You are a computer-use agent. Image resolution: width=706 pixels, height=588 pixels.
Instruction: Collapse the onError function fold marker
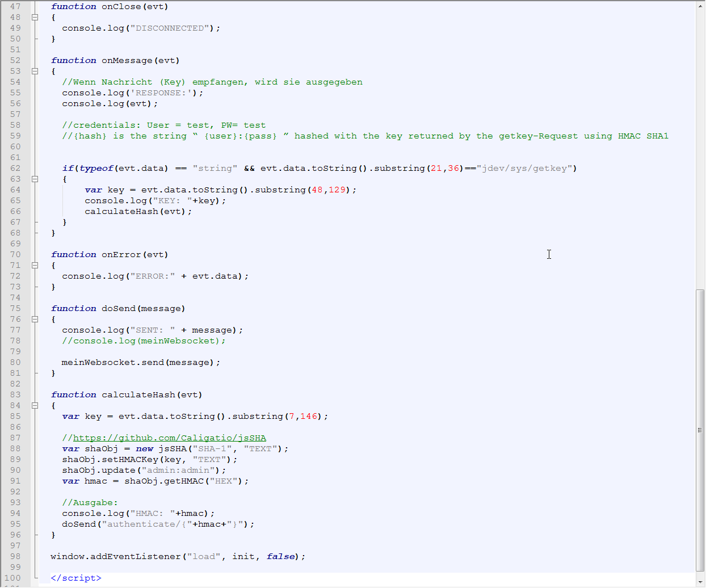point(35,265)
